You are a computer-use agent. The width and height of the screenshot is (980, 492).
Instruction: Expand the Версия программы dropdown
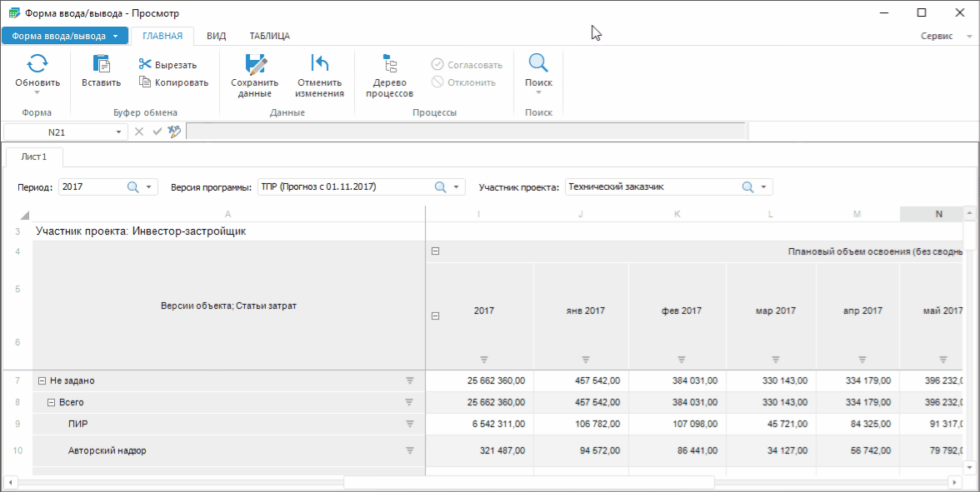(x=457, y=187)
